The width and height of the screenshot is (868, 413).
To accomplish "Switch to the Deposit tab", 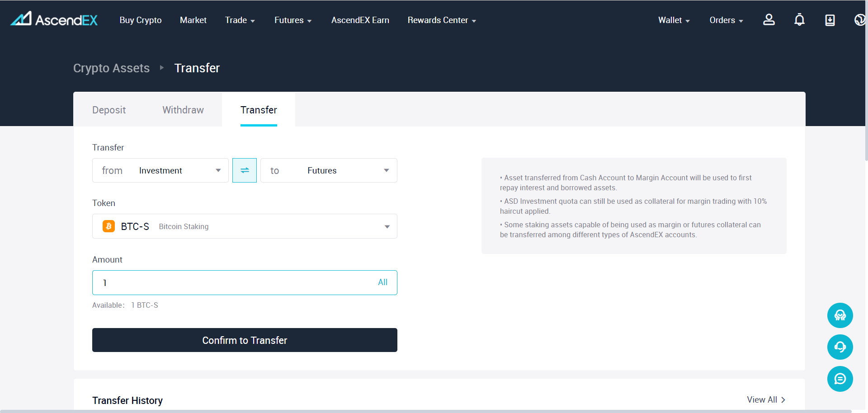I will (109, 110).
